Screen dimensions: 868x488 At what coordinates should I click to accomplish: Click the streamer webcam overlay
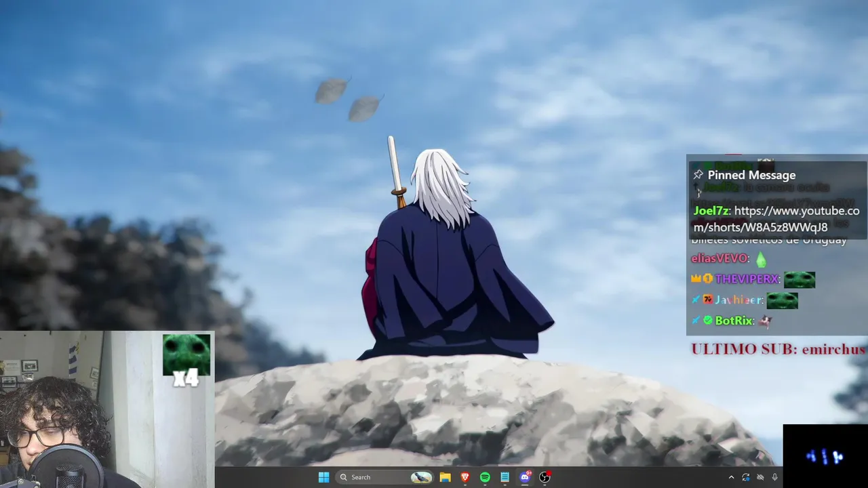107,409
